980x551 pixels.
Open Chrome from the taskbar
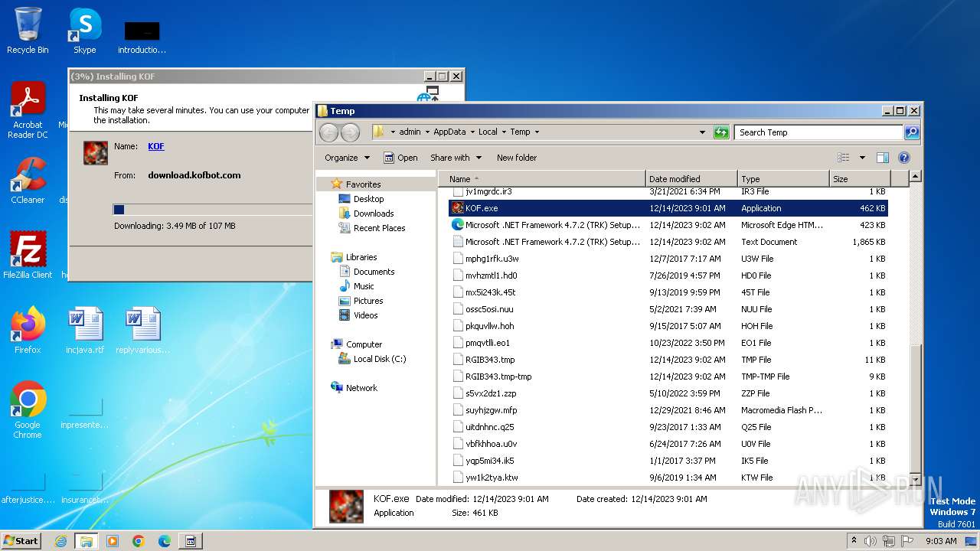[139, 541]
